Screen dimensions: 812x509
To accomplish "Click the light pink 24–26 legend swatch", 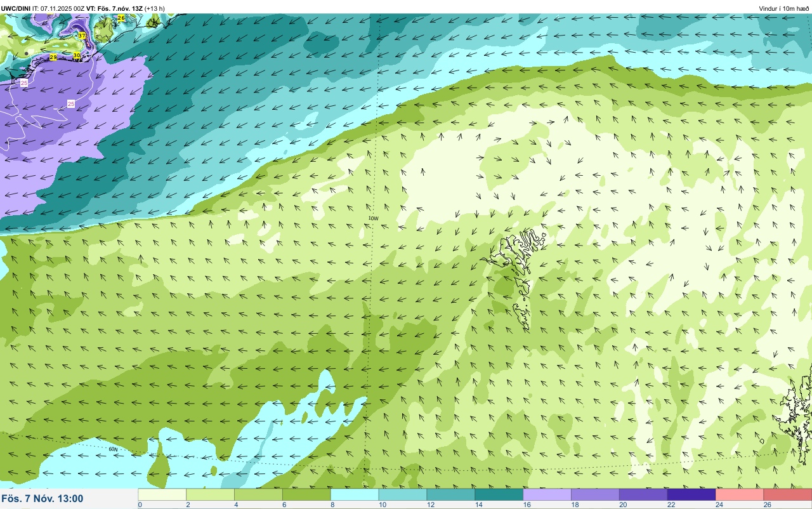I will point(740,494).
